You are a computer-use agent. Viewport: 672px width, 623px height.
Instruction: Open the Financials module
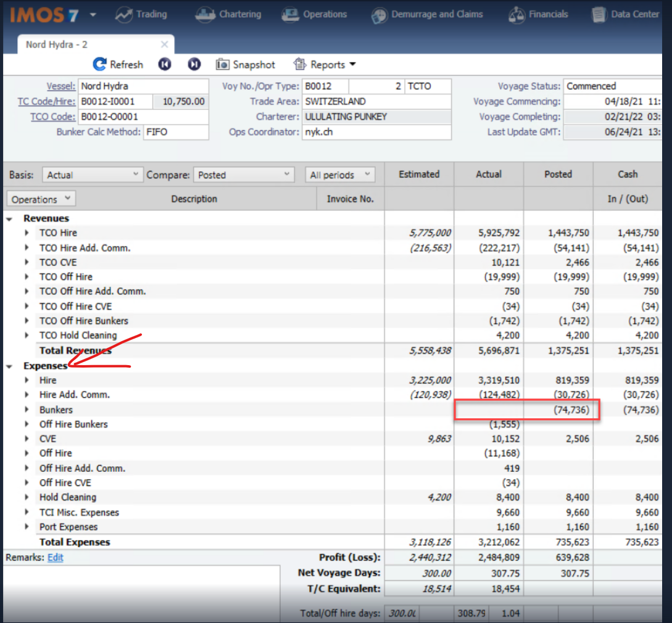tap(538, 14)
